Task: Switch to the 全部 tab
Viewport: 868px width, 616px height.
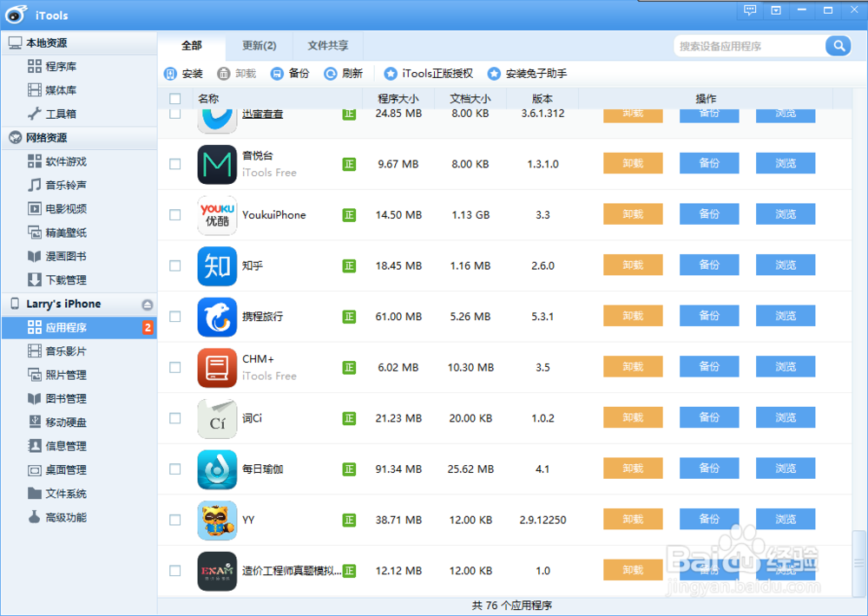Action: (x=192, y=46)
